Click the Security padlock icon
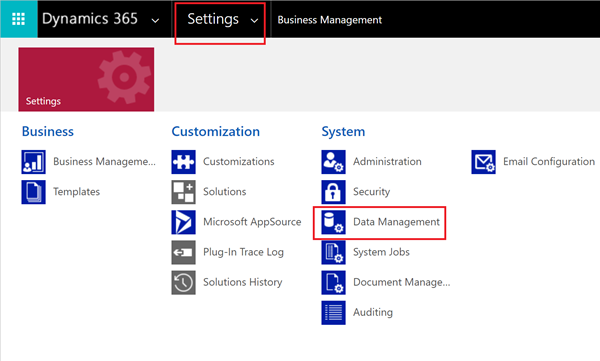This screenshot has width=600, height=361. tap(333, 192)
